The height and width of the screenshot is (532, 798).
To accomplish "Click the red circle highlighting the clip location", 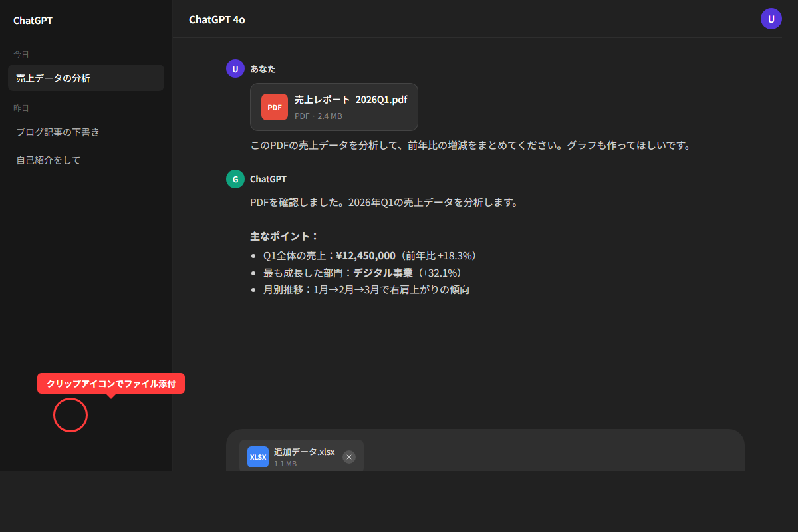I will [70, 415].
